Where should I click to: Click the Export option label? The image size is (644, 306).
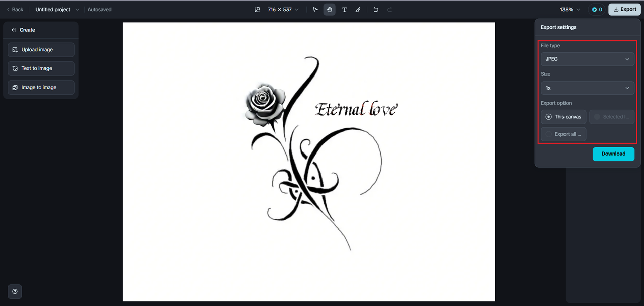[x=556, y=103]
